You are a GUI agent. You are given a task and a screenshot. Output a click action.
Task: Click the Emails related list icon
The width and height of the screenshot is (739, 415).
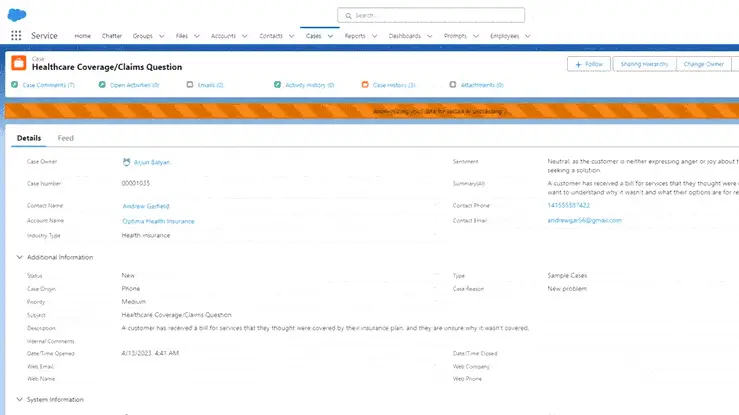click(x=190, y=85)
